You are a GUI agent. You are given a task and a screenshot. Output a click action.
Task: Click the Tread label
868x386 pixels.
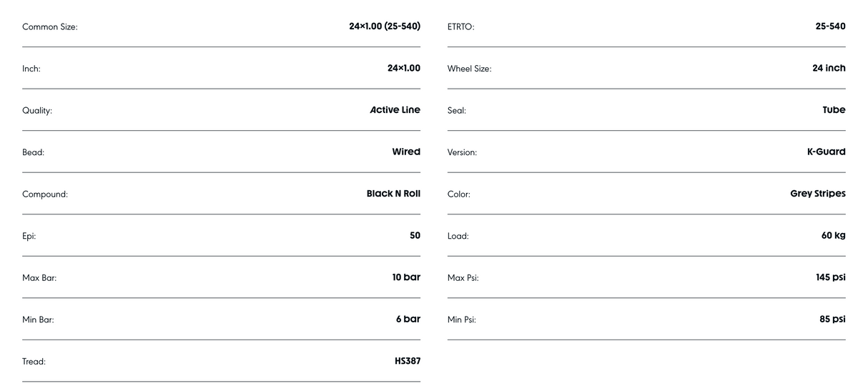34,362
